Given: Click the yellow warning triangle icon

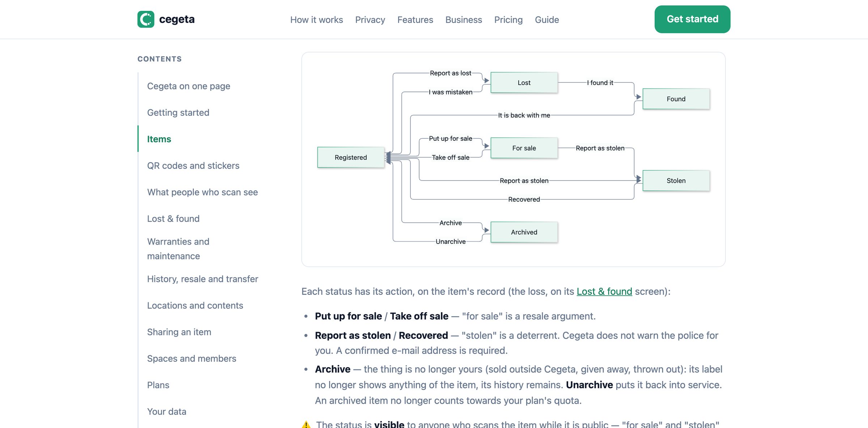Looking at the screenshot, I should click(306, 424).
